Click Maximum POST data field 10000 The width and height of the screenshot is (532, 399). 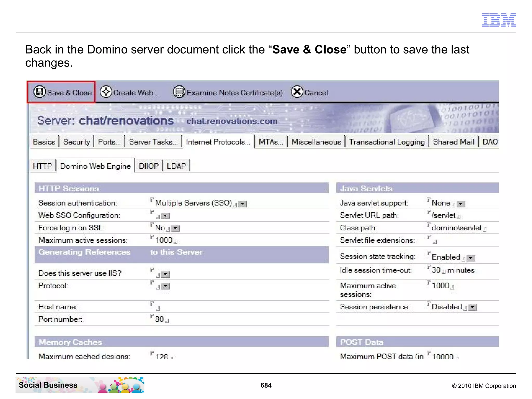[443, 356]
